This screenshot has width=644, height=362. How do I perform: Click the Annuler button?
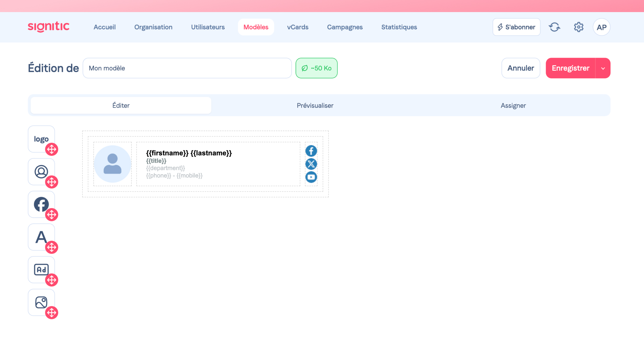521,68
